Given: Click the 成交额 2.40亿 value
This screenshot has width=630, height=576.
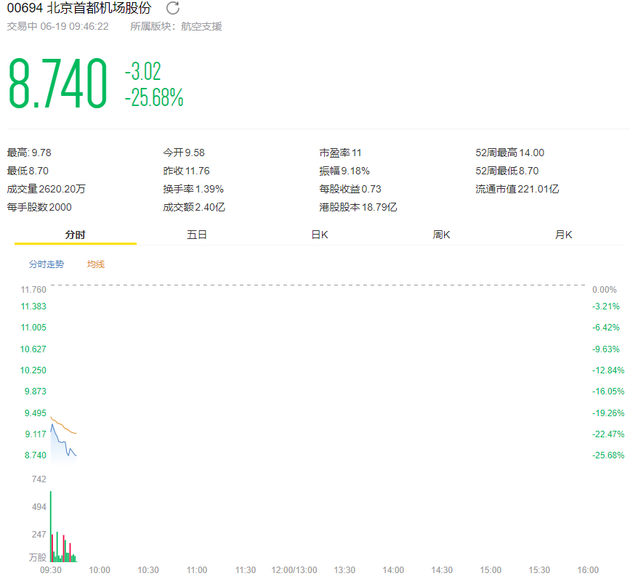Looking at the screenshot, I should click(x=194, y=207).
